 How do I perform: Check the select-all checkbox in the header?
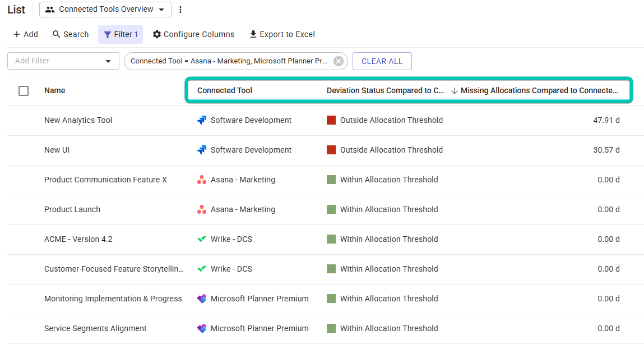coord(24,90)
